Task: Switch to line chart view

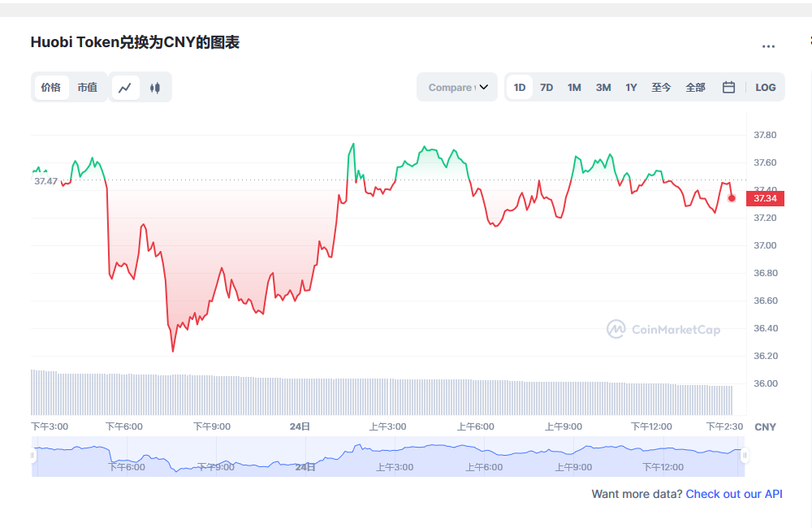Action: (125, 88)
